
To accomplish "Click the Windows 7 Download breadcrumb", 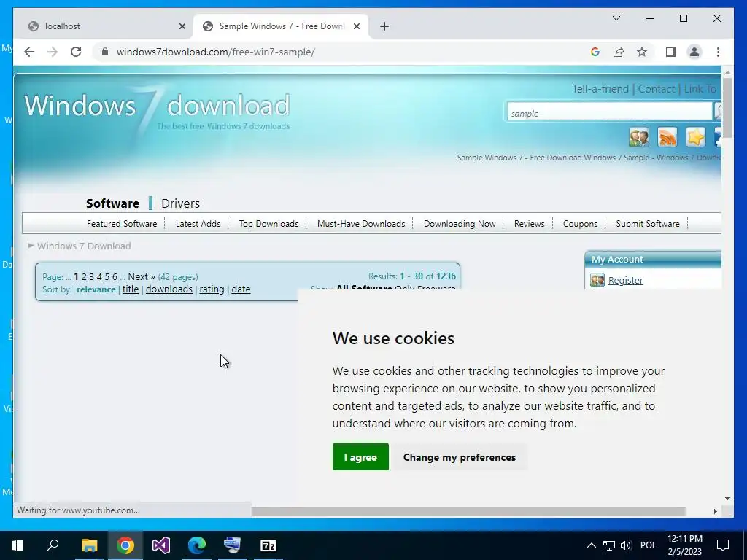I will (84, 246).
